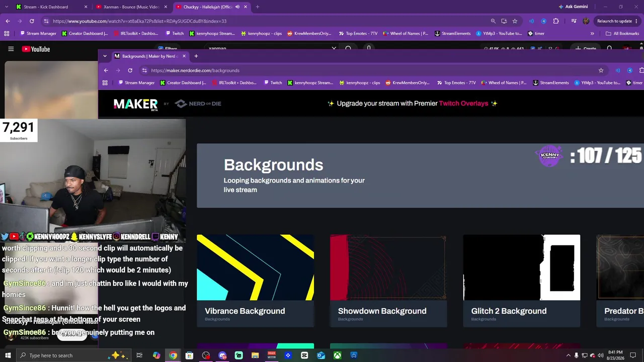This screenshot has height=362, width=644.
Task: Open Top Emotes - 7TV bookmark in Maker window
Action: (x=456, y=83)
